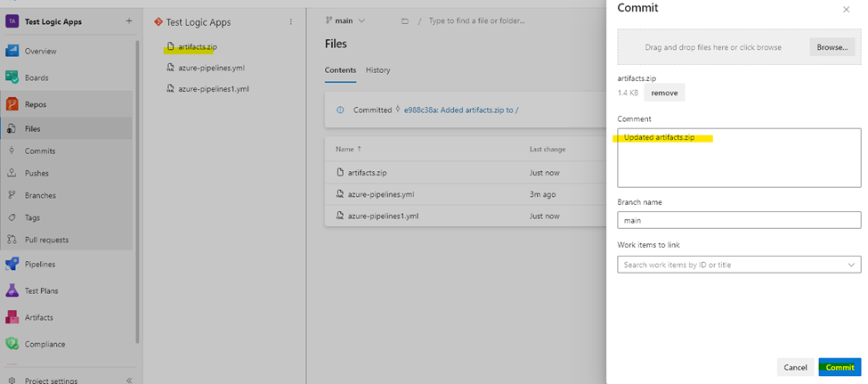Open the Test Plans flask icon
Viewport: 868px width, 384px height.
pos(12,290)
